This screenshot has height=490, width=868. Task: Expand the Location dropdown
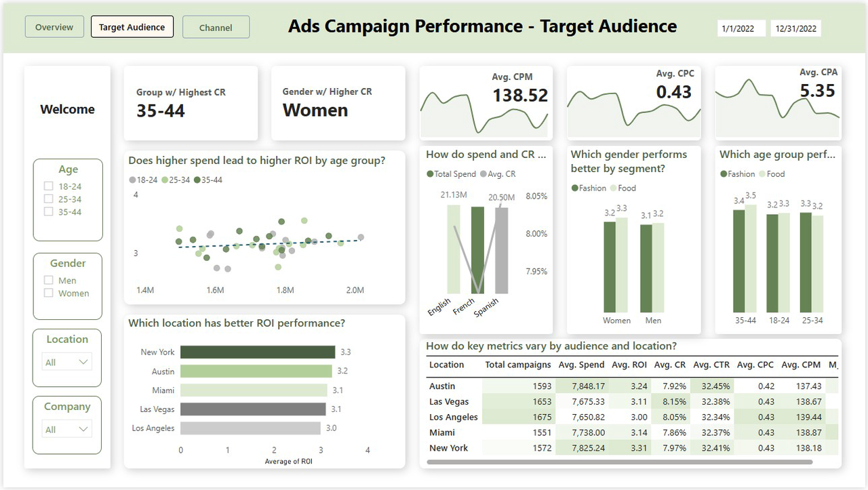click(x=66, y=363)
